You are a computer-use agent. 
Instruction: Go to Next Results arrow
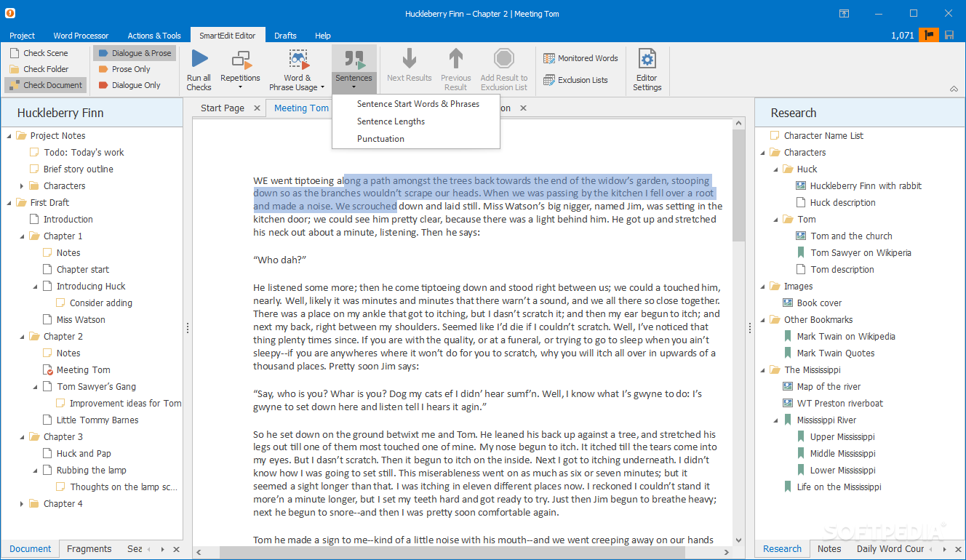[x=410, y=59]
